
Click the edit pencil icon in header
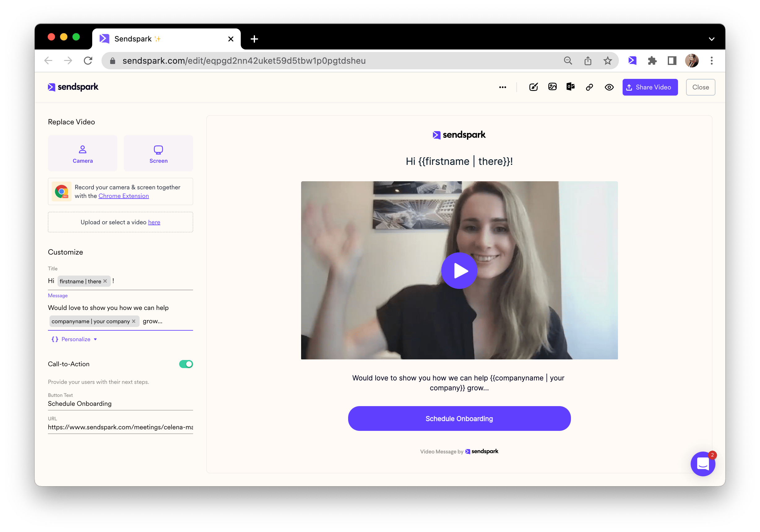(x=533, y=87)
